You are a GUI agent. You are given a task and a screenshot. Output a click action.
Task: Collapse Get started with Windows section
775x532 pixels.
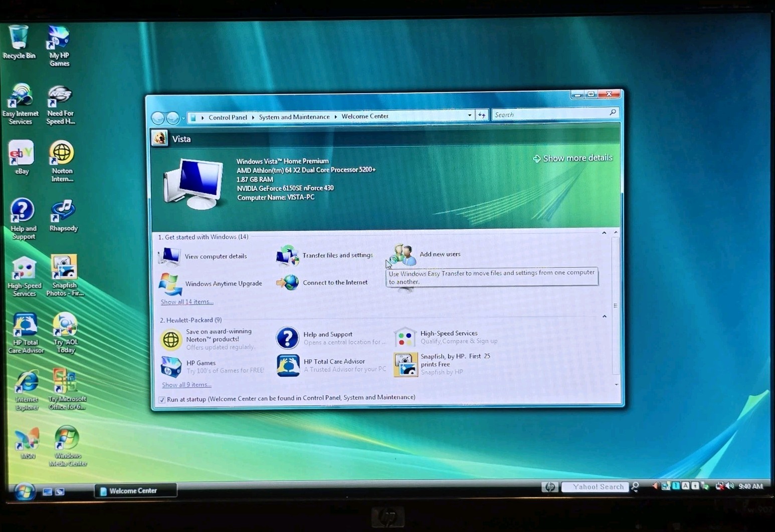pos(604,233)
